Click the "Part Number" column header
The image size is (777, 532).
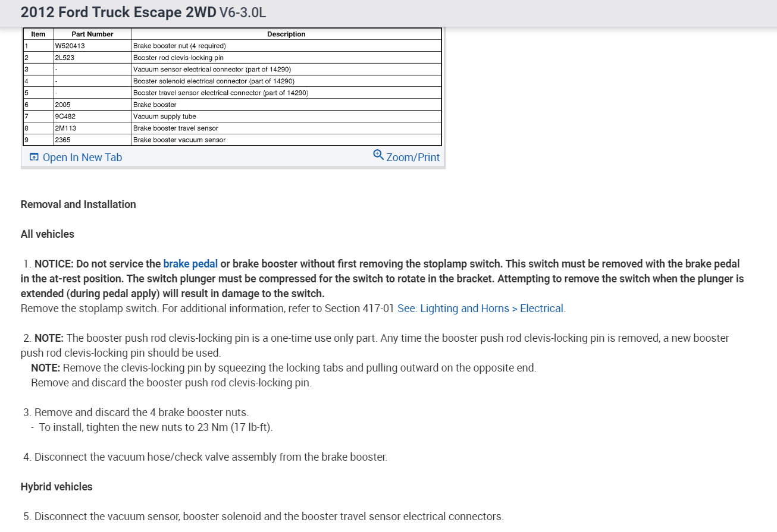click(92, 34)
